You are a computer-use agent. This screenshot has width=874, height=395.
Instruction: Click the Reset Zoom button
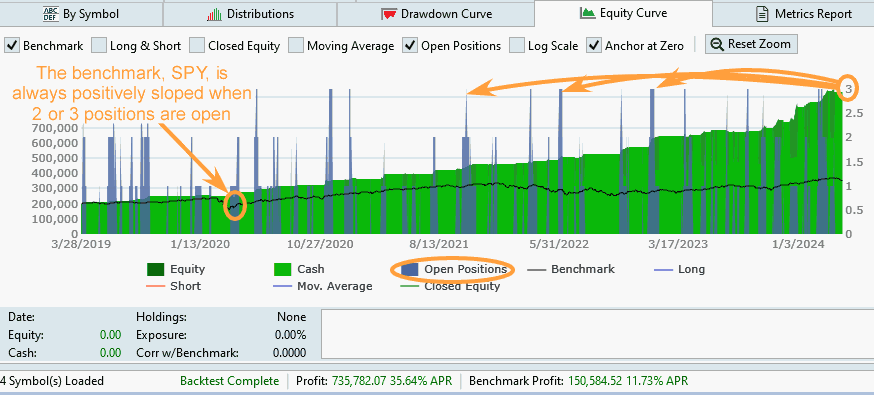pos(751,44)
